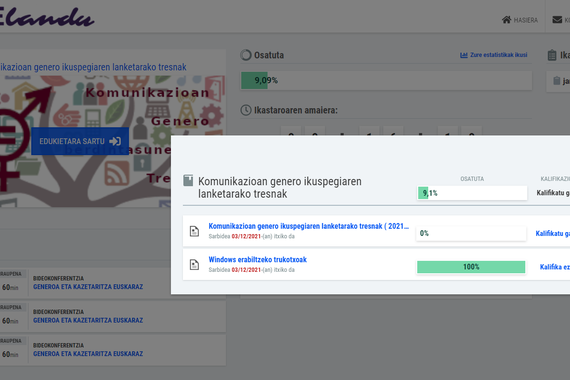Click the book icon beside popup course title
570x380 pixels.
click(x=188, y=180)
